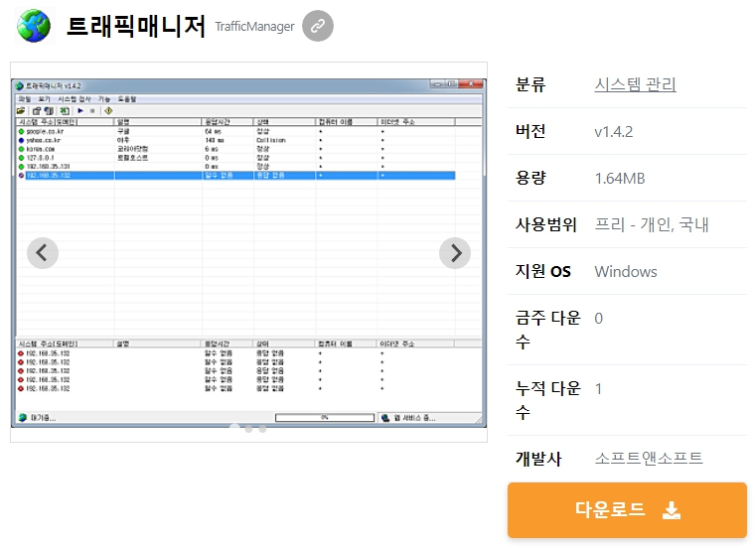Copy link via round chain icon
Image resolution: width=756 pixels, height=548 pixels.
click(318, 26)
